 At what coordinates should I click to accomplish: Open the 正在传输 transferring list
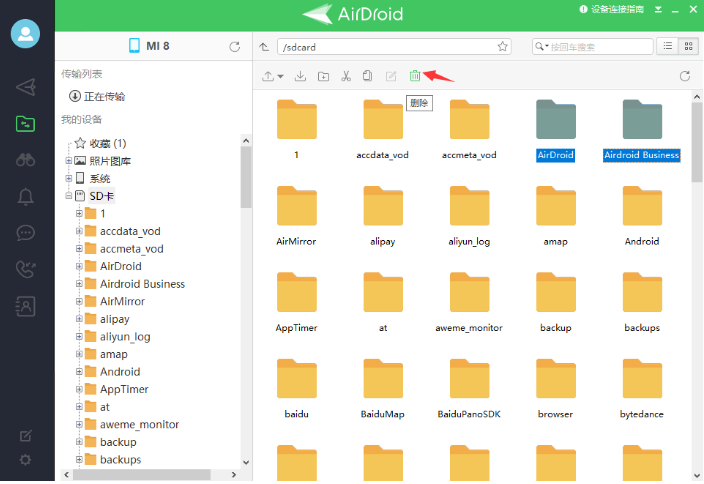click(97, 96)
